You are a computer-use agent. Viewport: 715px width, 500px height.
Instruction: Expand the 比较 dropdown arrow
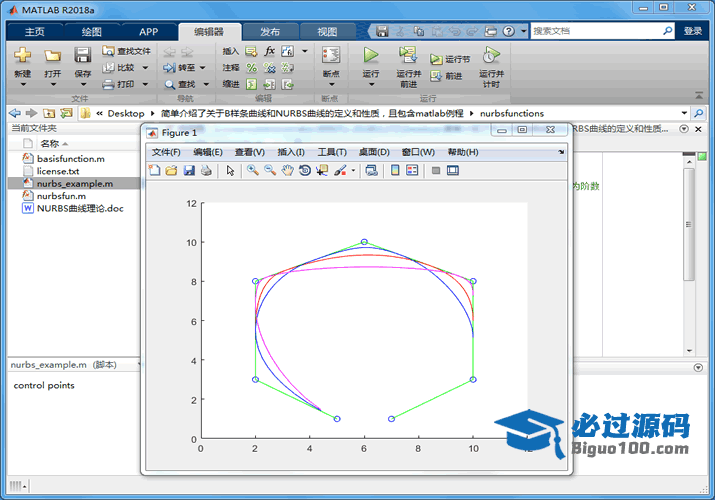[x=145, y=67]
